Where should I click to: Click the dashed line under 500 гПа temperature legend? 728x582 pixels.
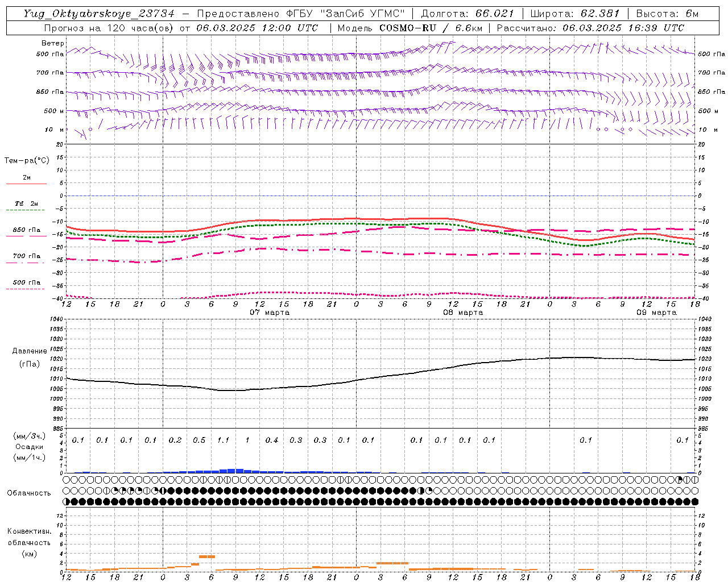coord(26,289)
